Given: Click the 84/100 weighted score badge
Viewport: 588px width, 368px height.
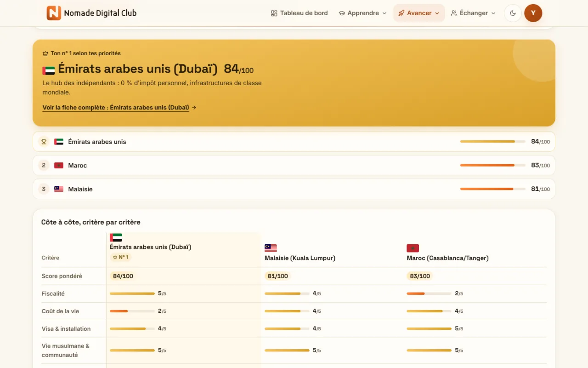Looking at the screenshot, I should (x=123, y=276).
